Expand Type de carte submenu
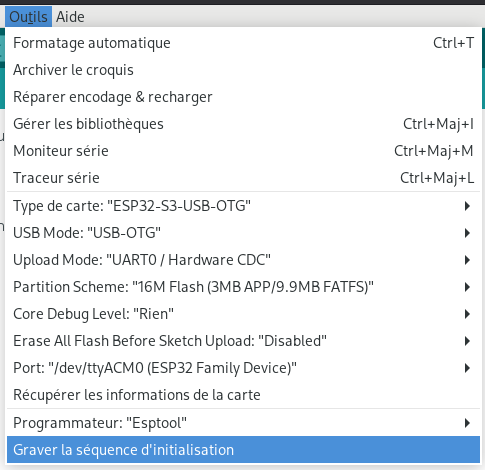The height and width of the screenshot is (470, 485). click(243, 206)
